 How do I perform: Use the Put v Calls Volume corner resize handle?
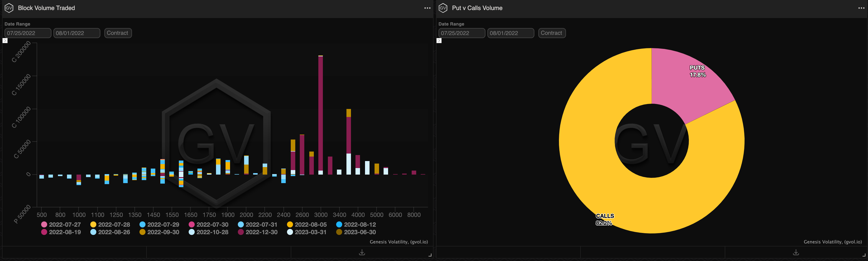864,255
